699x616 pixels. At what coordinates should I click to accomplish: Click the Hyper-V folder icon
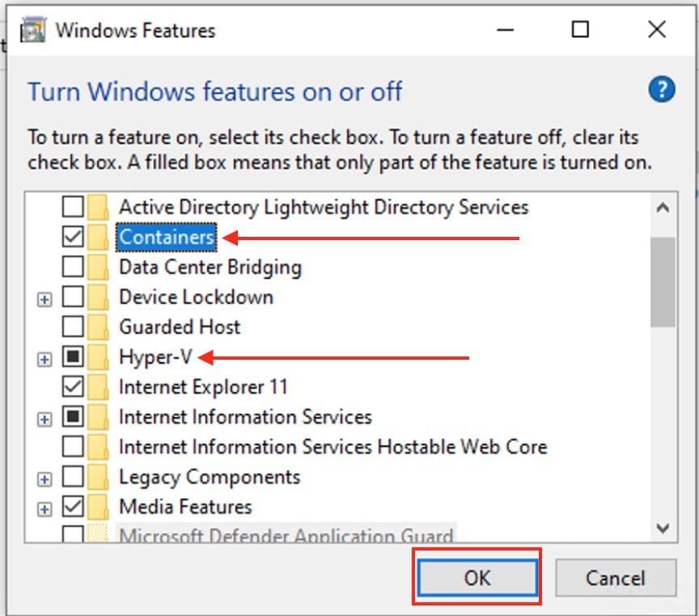(98, 357)
